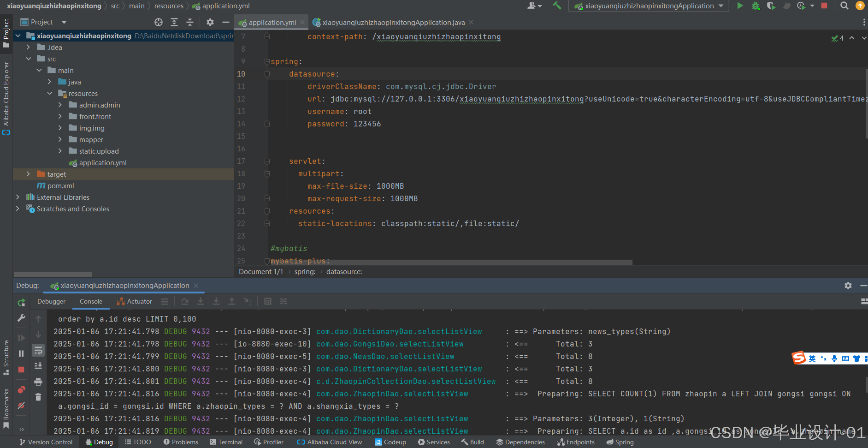Click the Mute Breakpoints icon
868x448 pixels.
click(21, 404)
